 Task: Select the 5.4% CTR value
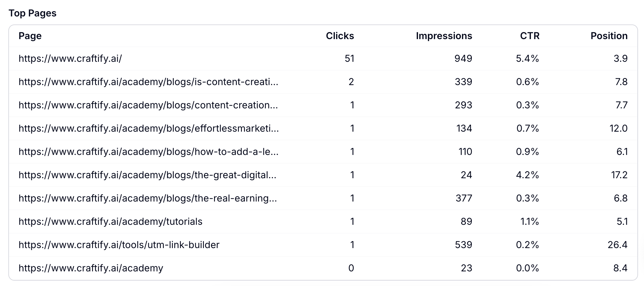[527, 59]
